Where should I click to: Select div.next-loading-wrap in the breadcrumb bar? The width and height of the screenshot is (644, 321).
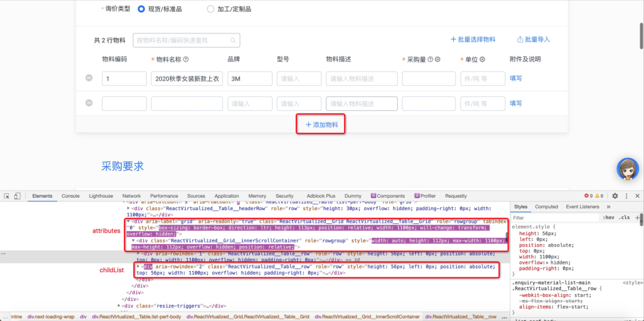(51, 317)
